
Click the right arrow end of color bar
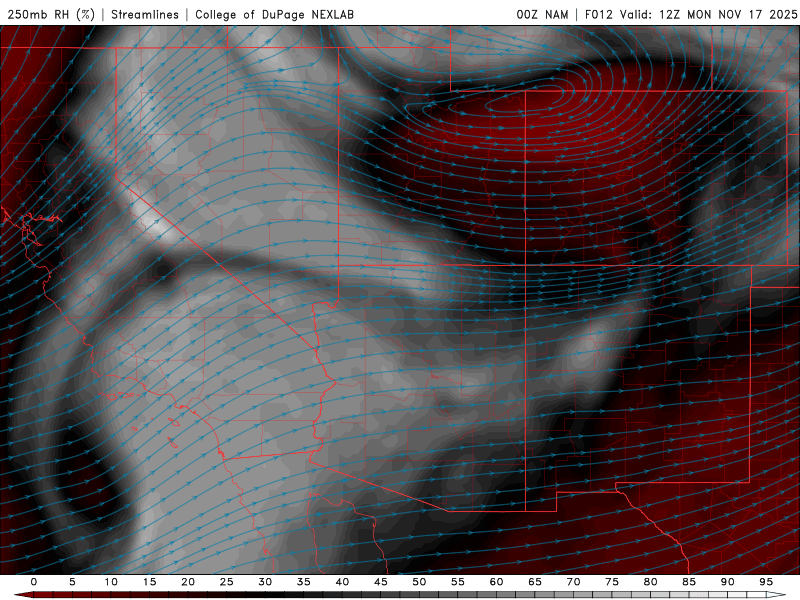pos(776,595)
